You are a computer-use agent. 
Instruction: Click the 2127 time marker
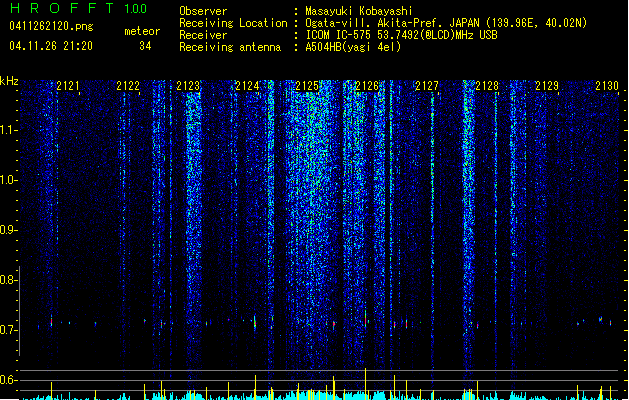427,86
